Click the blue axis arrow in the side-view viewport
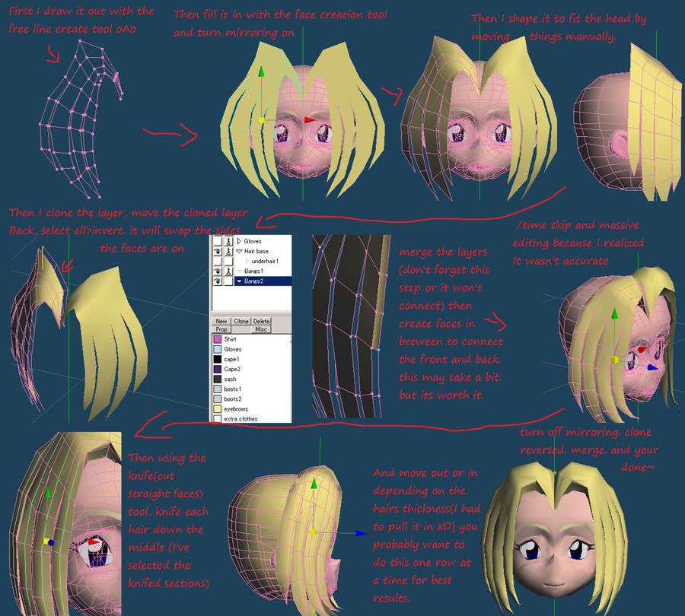 (359, 532)
